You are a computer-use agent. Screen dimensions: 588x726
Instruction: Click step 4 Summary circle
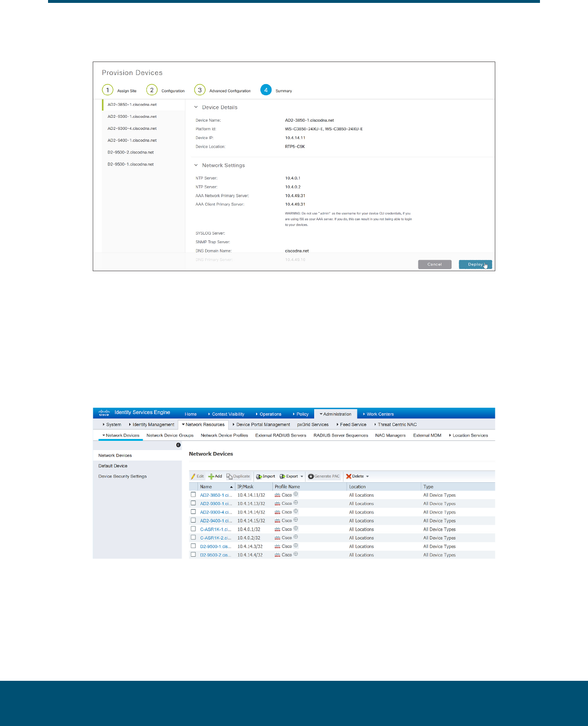(266, 90)
